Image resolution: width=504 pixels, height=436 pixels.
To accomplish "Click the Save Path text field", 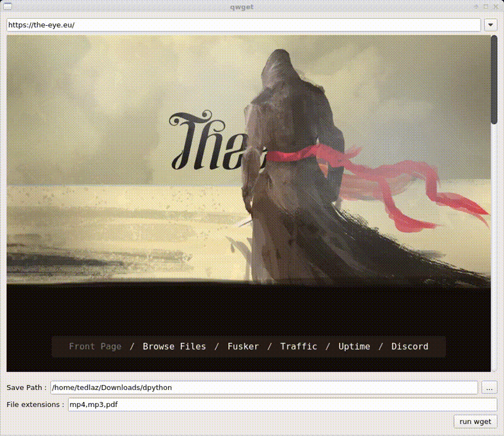I will [x=264, y=387].
